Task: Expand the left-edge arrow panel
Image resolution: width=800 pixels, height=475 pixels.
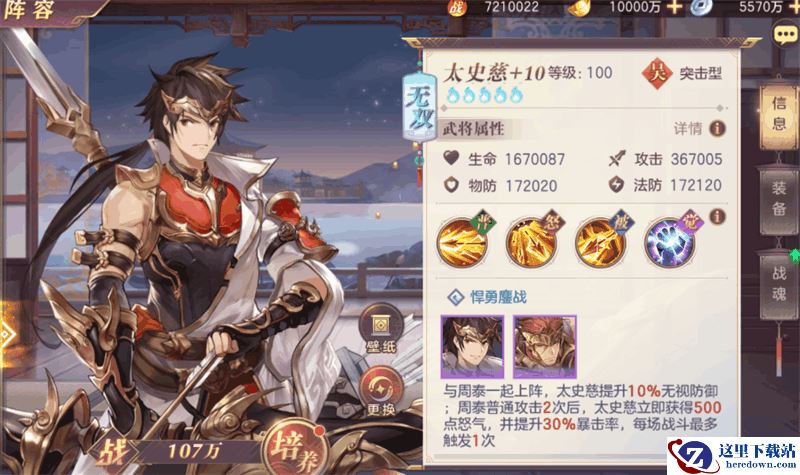Action: point(6,335)
